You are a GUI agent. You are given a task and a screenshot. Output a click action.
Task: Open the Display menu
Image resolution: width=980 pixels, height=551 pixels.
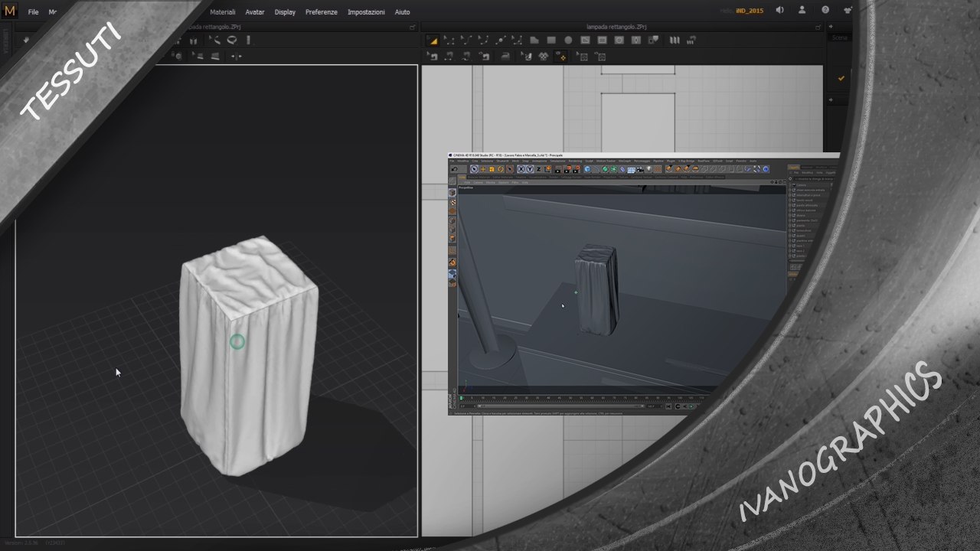pos(285,12)
